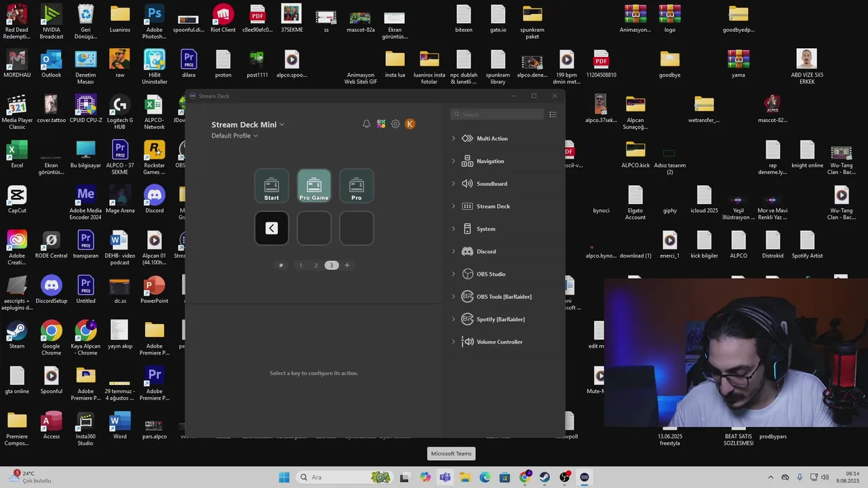Add a new page with the plus button
Screen dimensions: 868x488
[x=347, y=265]
